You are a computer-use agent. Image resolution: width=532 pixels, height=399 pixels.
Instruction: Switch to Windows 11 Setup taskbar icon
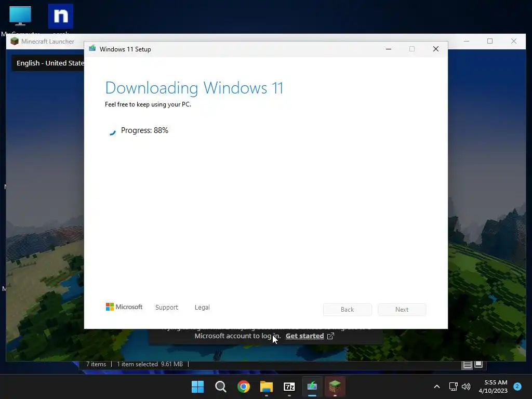312,387
